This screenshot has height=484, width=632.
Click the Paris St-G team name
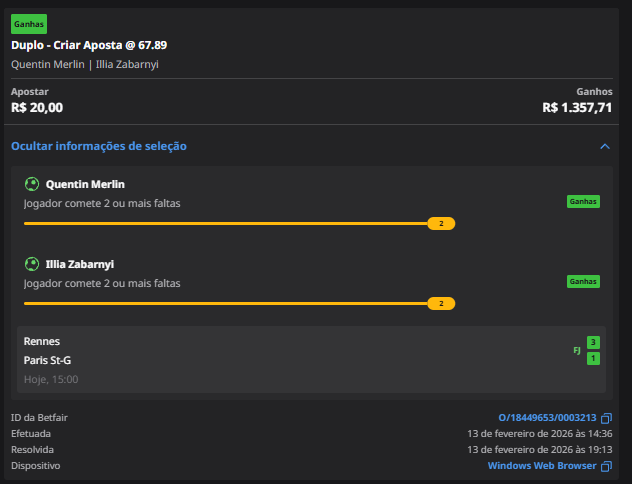point(47,360)
